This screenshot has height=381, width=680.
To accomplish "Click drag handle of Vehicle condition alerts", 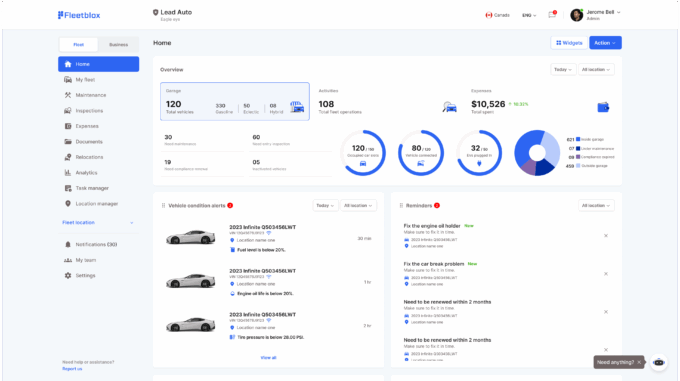I will coord(163,205).
